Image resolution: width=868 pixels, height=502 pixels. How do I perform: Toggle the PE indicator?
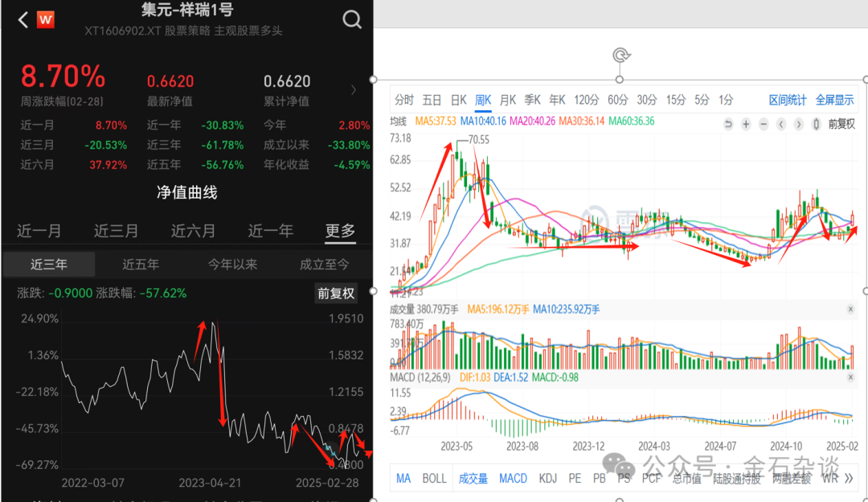pyautogui.click(x=575, y=478)
